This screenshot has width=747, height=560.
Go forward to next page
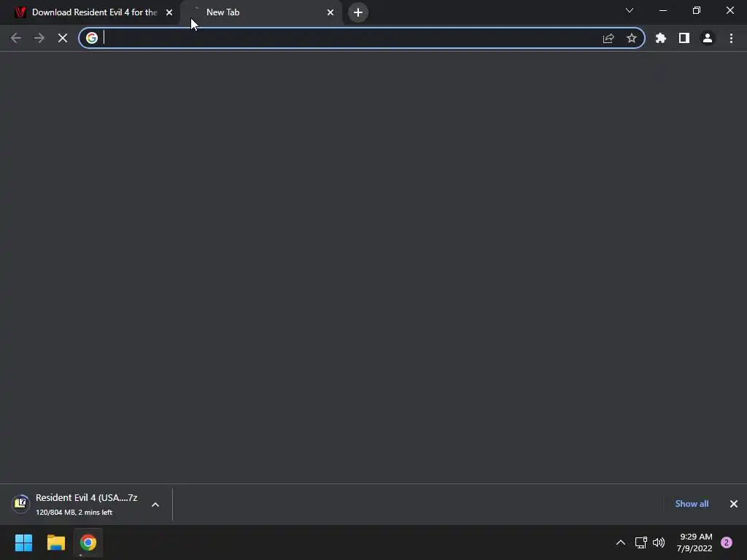(39, 38)
